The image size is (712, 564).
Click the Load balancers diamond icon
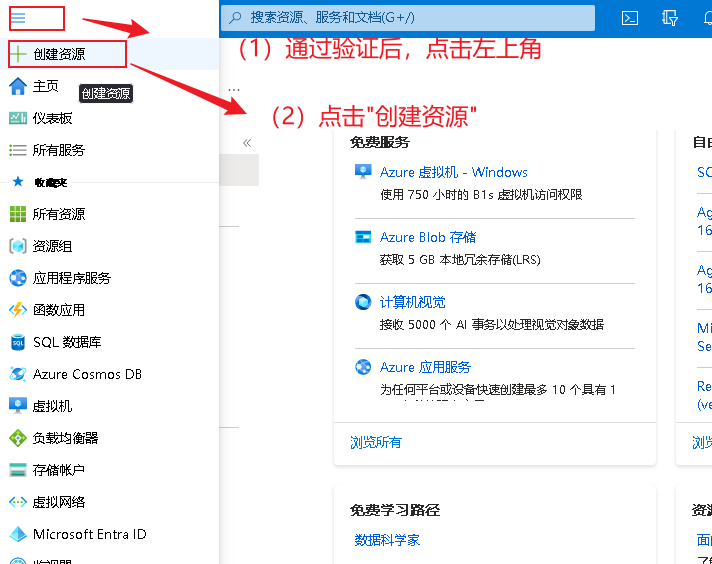pos(18,438)
